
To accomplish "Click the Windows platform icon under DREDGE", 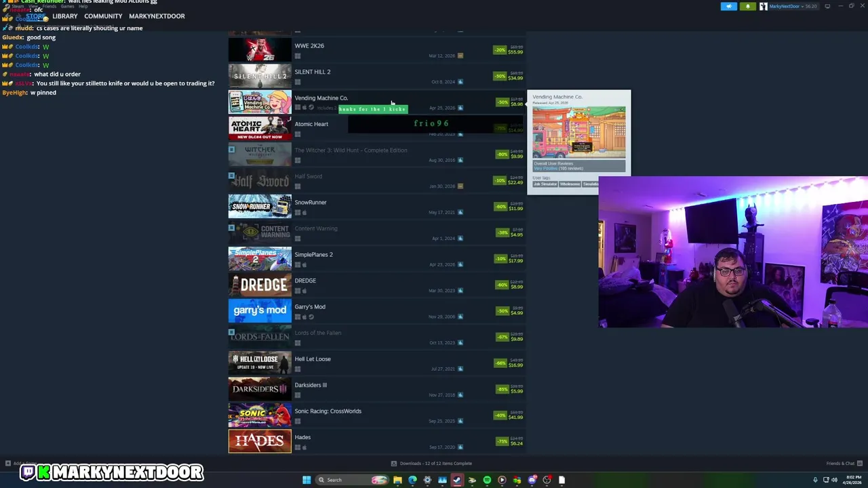I will 297,291.
